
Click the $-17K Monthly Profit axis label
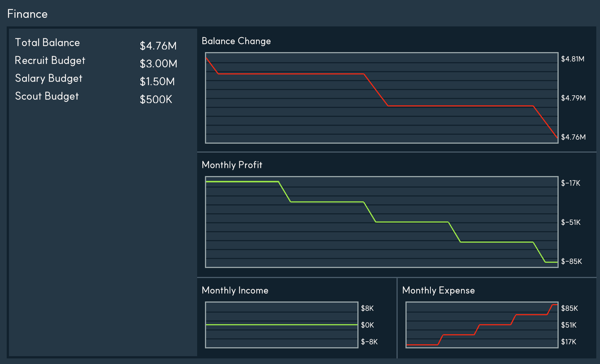571,183
